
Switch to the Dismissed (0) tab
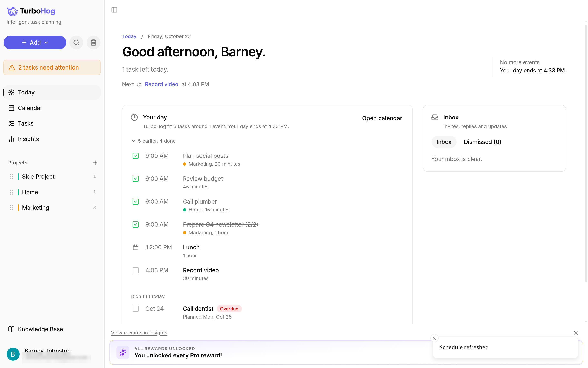tap(482, 142)
